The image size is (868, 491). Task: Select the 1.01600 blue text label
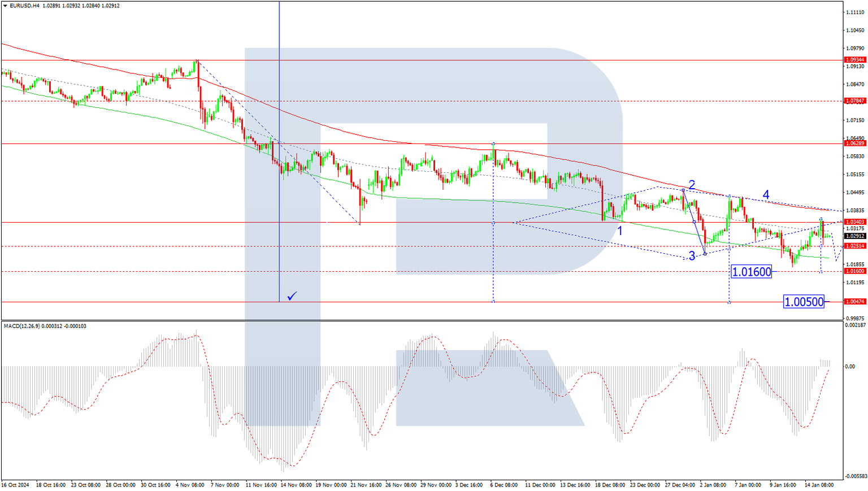point(750,272)
